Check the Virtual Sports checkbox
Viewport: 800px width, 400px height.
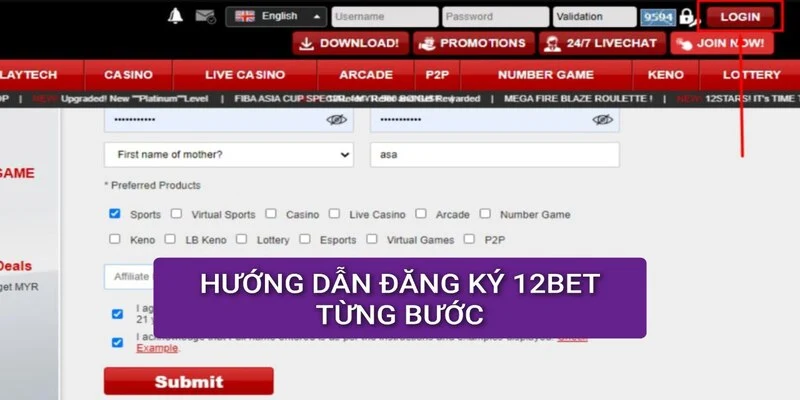176,213
